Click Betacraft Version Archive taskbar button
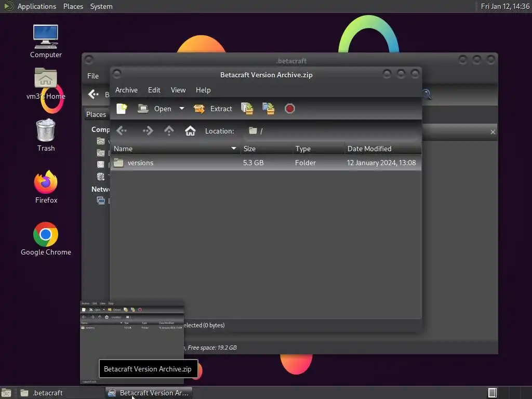The image size is (532, 399). [x=149, y=393]
